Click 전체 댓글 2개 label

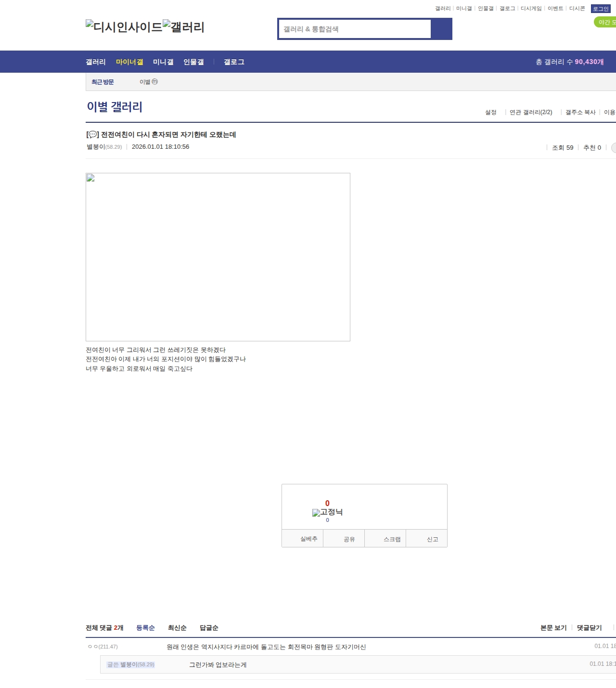point(104,628)
